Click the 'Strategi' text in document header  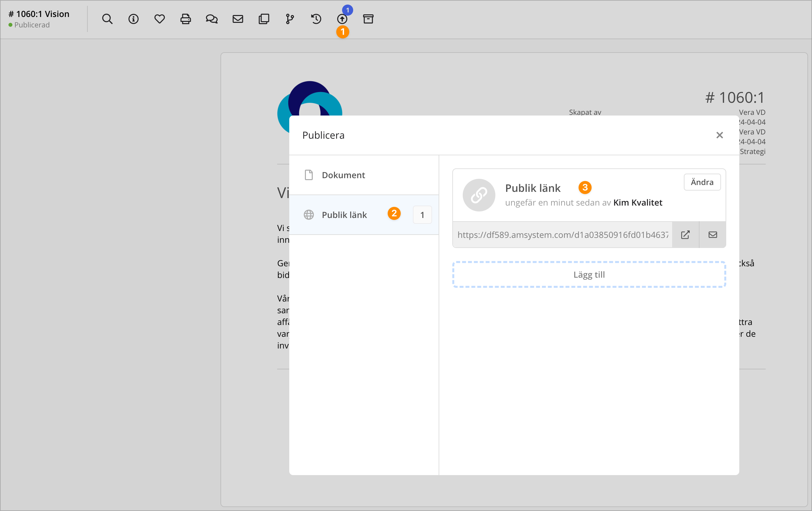pos(753,151)
